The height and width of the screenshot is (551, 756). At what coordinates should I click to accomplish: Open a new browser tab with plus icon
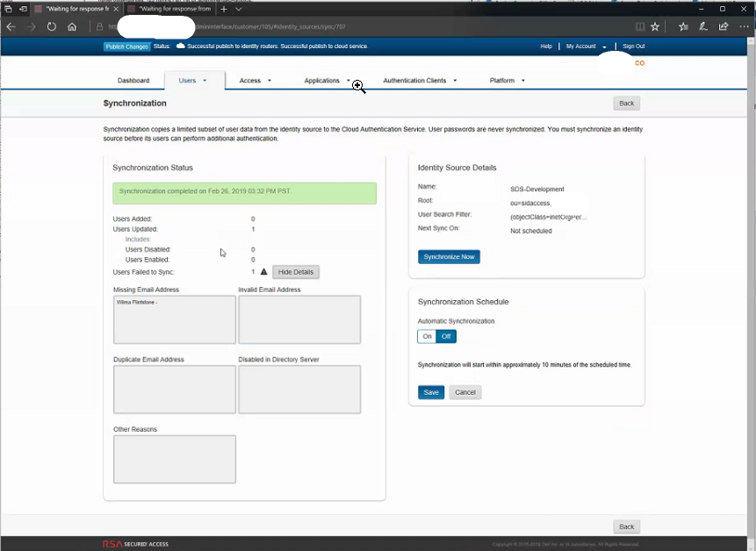[224, 9]
